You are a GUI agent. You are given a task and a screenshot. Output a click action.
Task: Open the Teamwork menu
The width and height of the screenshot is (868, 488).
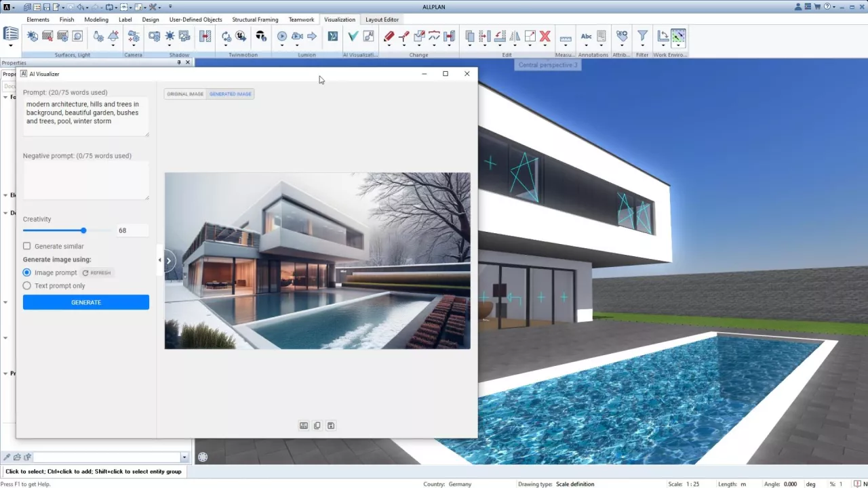pyautogui.click(x=301, y=20)
